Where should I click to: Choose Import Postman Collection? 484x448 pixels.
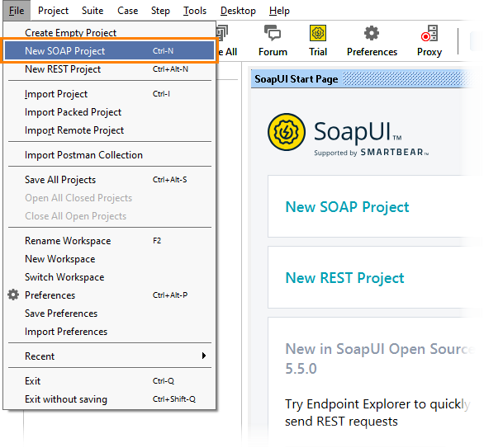pos(110,155)
